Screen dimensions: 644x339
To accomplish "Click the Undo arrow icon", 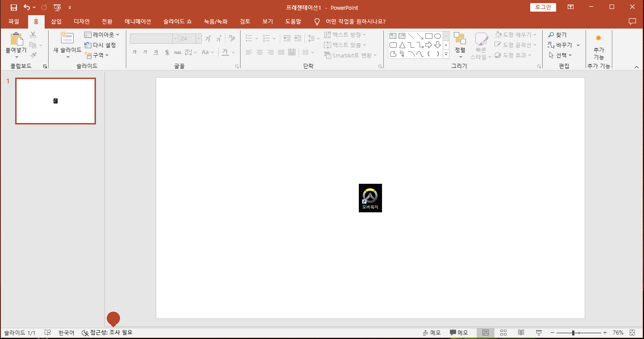I will (27, 8).
